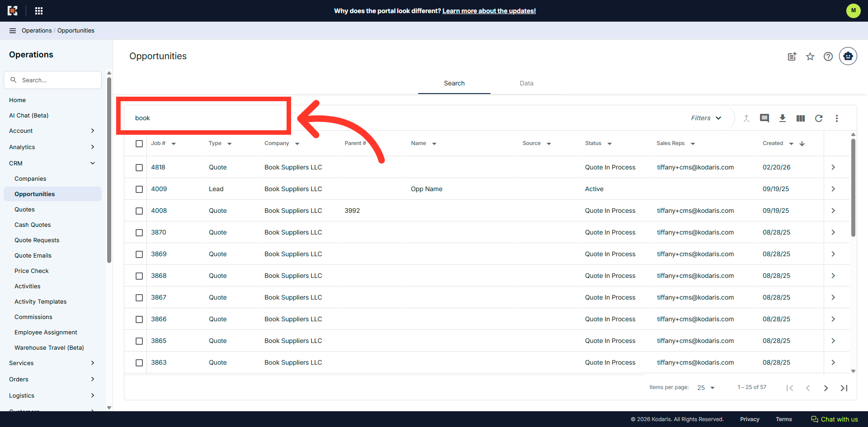This screenshot has width=868, height=427.
Task: Open the user avatar M menu
Action: click(853, 10)
